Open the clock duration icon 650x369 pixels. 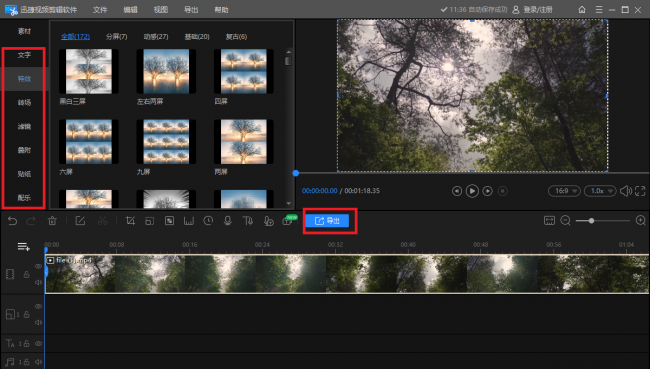[x=208, y=221]
